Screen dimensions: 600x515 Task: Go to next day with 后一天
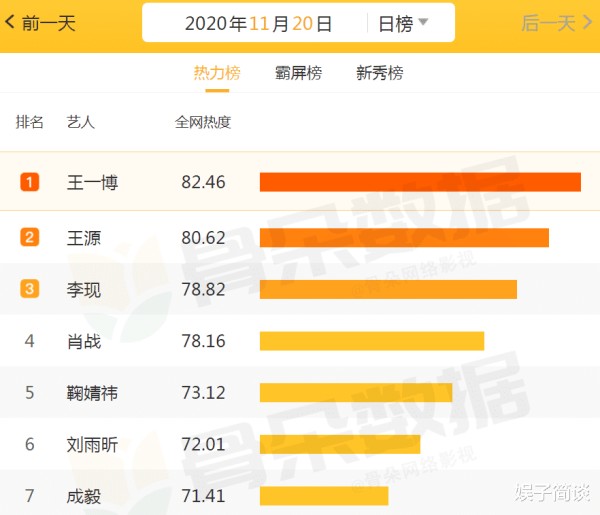[557, 23]
